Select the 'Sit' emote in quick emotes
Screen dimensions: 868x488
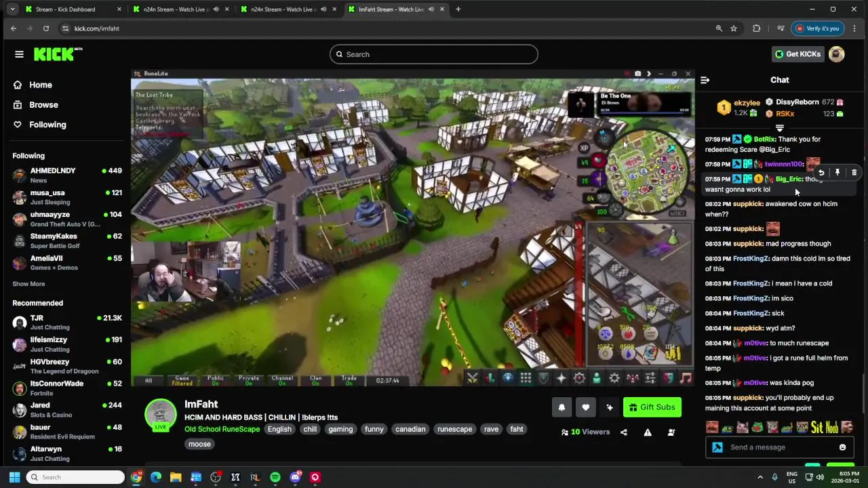pyautogui.click(x=817, y=427)
